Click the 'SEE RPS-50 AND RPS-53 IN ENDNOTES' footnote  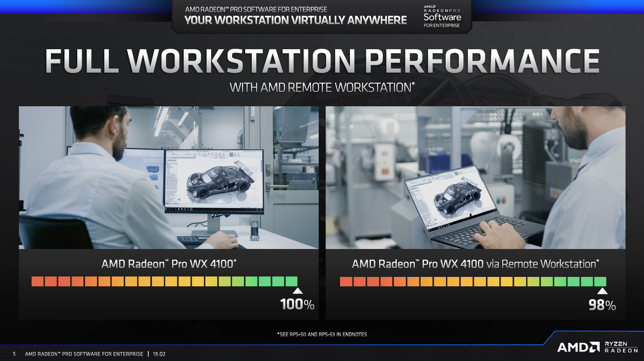(x=322, y=334)
